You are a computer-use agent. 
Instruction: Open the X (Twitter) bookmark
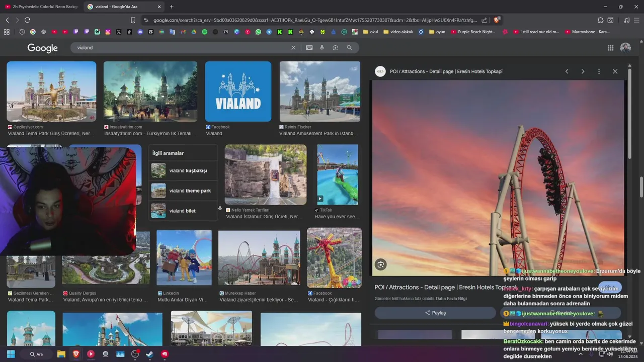(119, 32)
